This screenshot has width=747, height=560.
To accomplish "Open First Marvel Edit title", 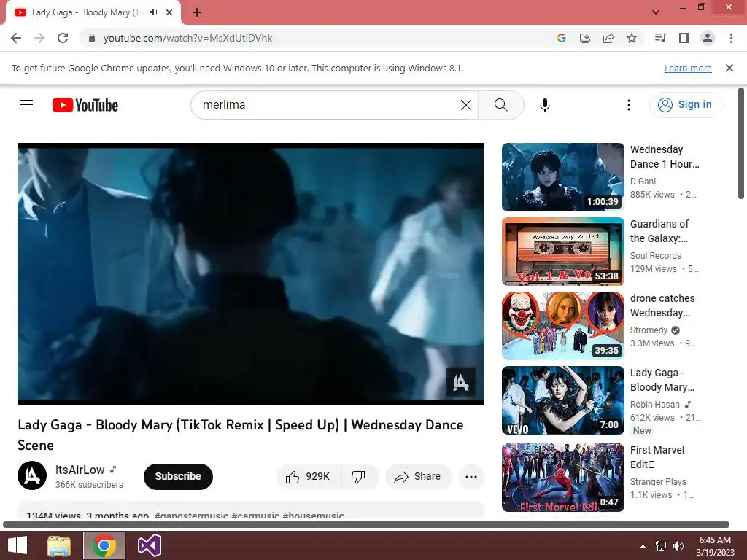I will (x=657, y=457).
